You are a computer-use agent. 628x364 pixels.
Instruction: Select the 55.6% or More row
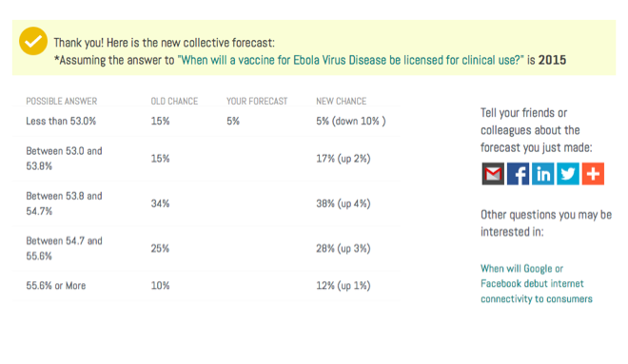pyautogui.click(x=206, y=286)
